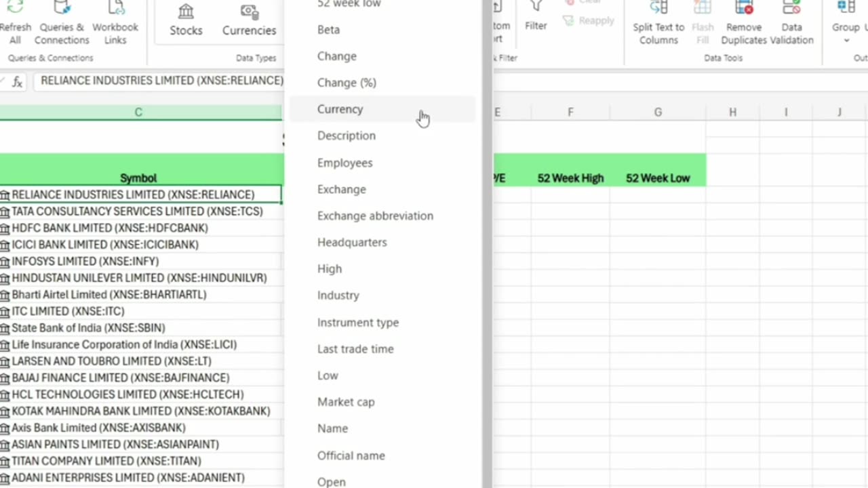Click Remove Duplicates
The height and width of the screenshot is (488, 868).
click(x=744, y=23)
